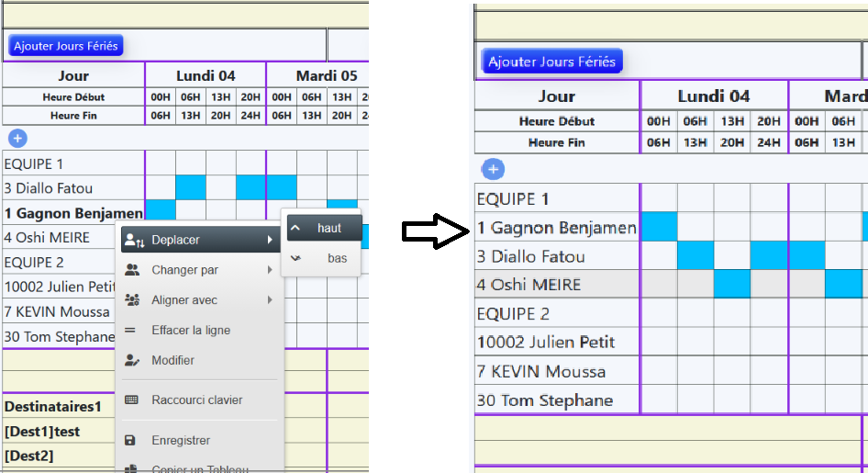Expand the Deplacer submenu arrow

click(x=270, y=240)
